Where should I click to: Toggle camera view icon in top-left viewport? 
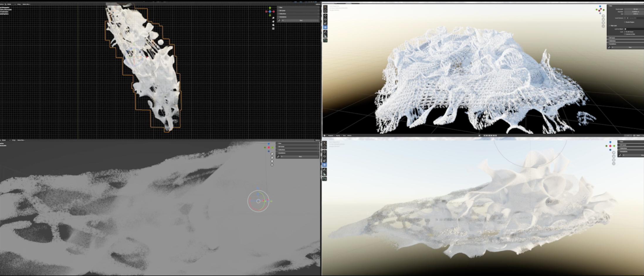273,25
